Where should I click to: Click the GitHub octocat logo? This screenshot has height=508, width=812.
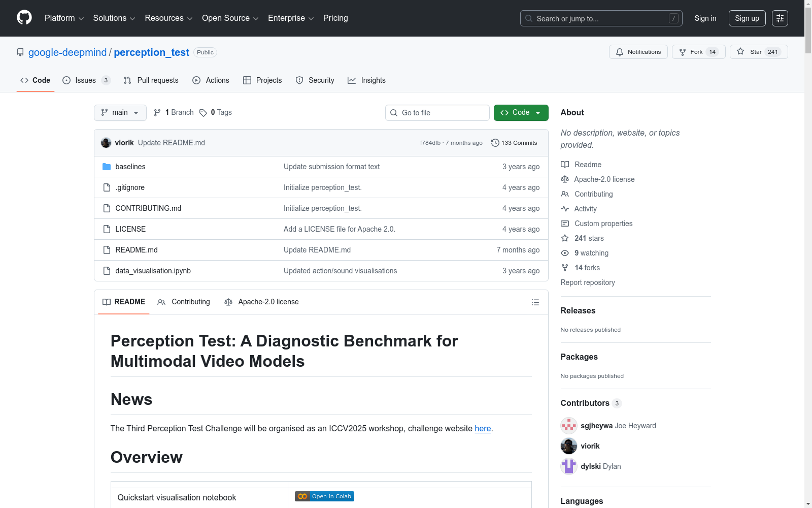[24, 18]
